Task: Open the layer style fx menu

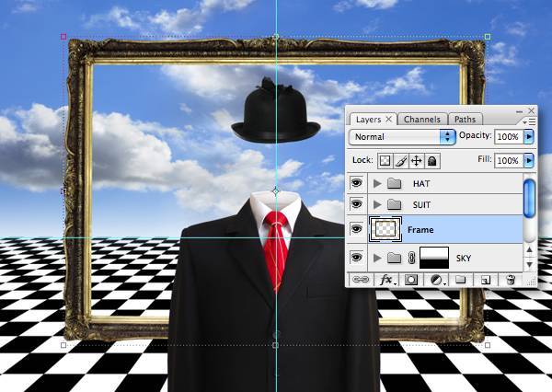Action: [387, 280]
